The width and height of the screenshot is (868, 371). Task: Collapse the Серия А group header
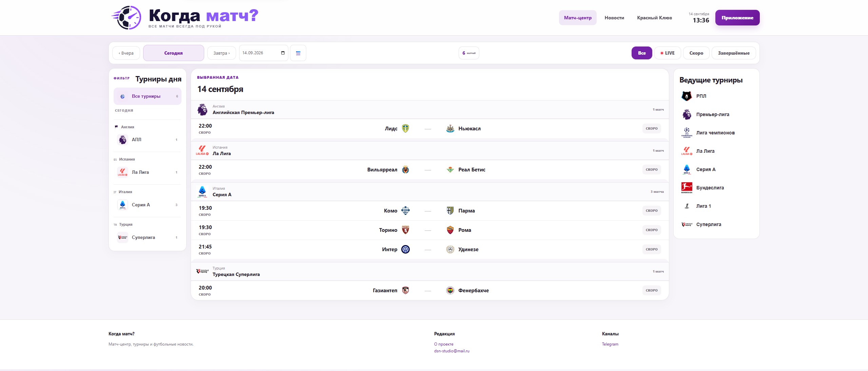[430, 191]
